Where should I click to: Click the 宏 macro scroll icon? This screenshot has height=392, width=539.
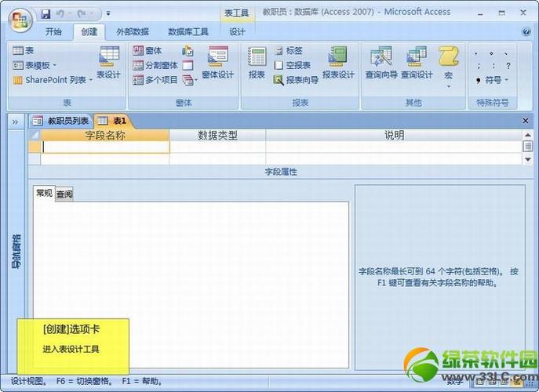pyautogui.click(x=449, y=57)
